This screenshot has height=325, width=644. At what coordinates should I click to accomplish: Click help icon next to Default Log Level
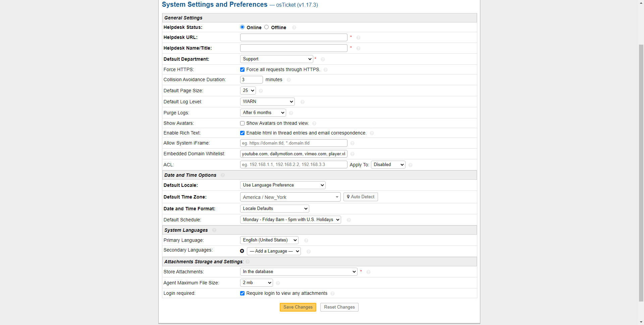pyautogui.click(x=303, y=102)
